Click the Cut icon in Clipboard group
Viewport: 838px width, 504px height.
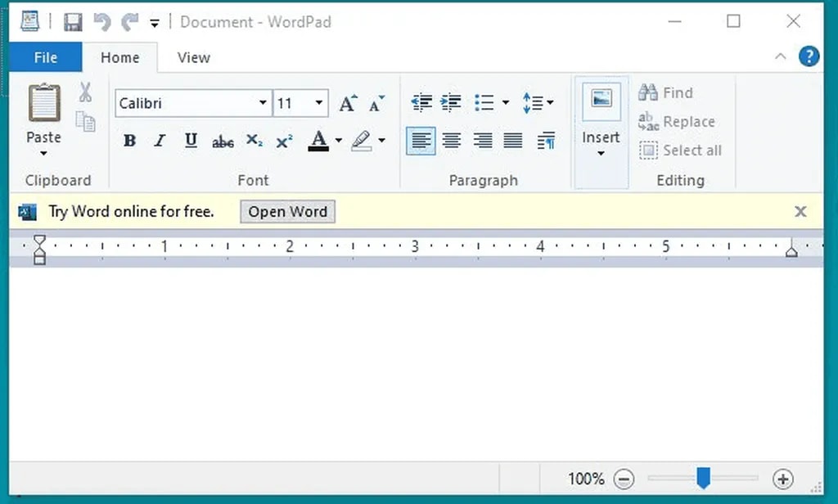pyautogui.click(x=85, y=92)
